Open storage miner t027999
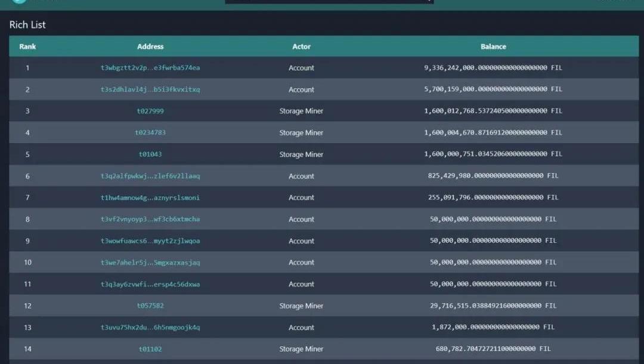This screenshot has height=364, width=644. (x=150, y=111)
